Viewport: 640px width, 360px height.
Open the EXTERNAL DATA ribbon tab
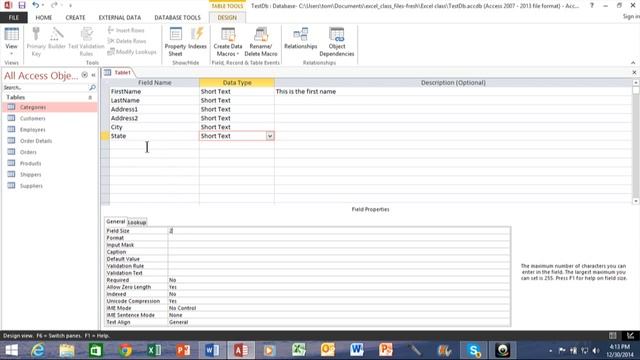120,18
